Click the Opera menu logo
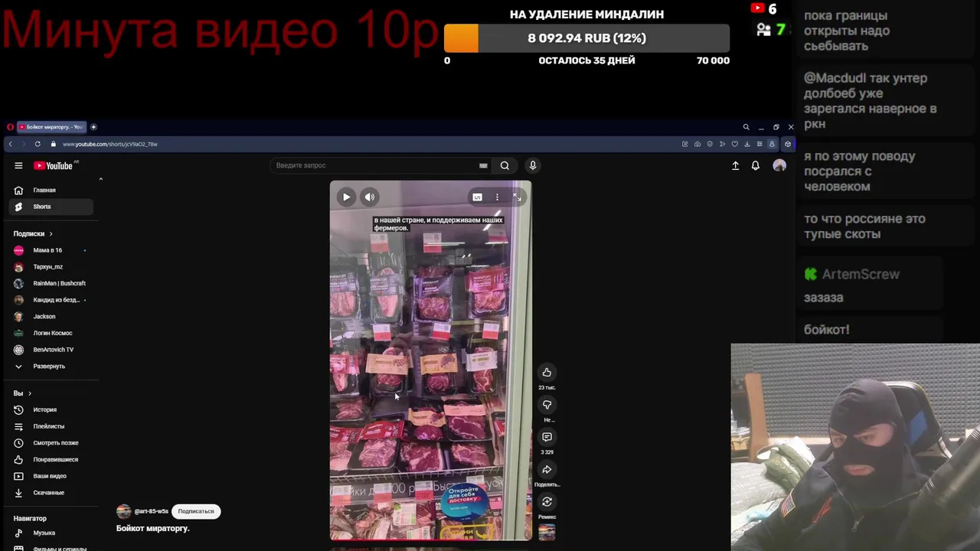Viewport: 980px width, 551px height. pyautogui.click(x=10, y=127)
